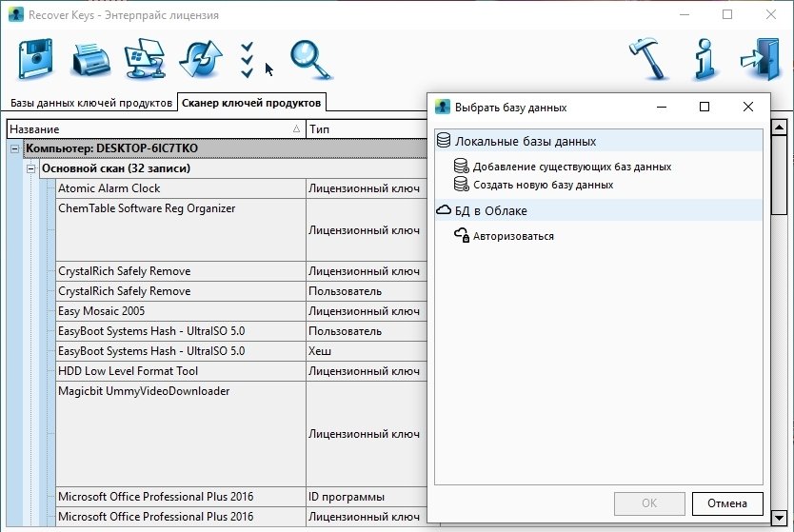This screenshot has width=794, height=532.
Task: Click the Recover Keys app title icon
Action: tap(15, 14)
